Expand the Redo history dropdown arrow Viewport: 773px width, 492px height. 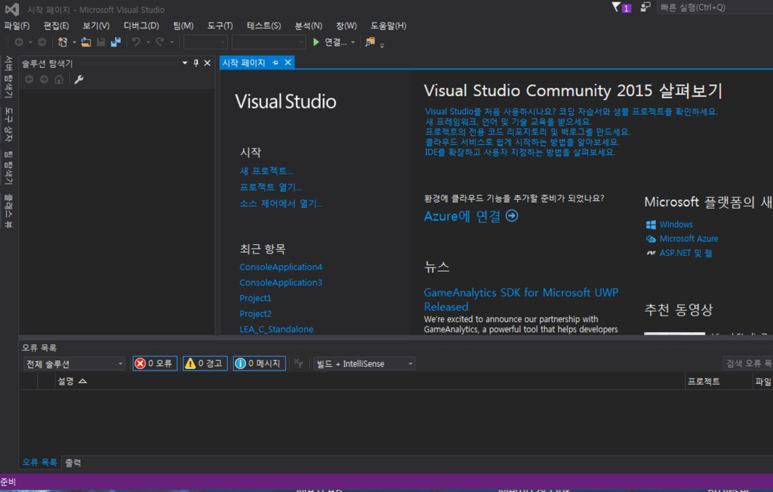click(x=172, y=42)
